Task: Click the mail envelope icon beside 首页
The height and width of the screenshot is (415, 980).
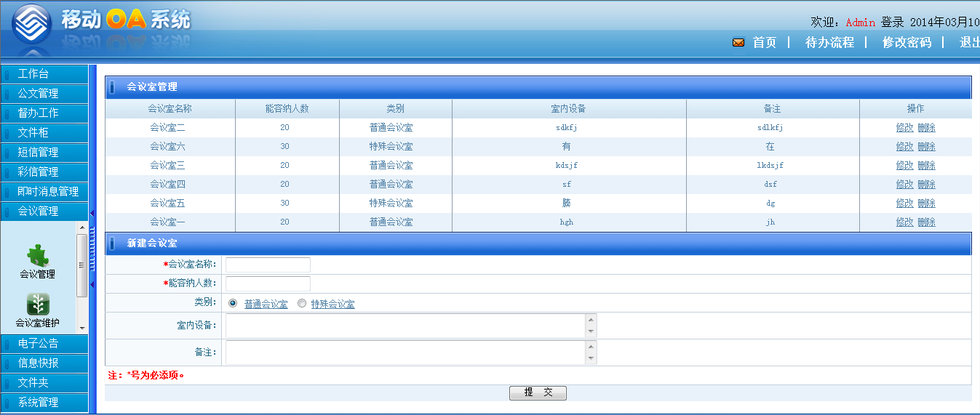Action: (x=738, y=43)
